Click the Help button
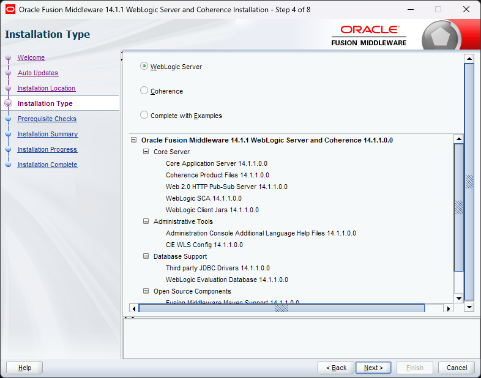 click(25, 368)
